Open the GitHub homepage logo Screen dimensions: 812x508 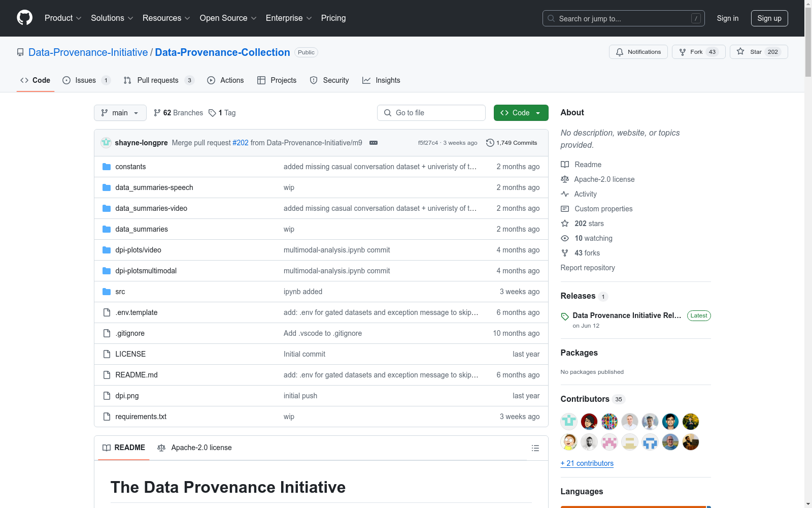click(24, 18)
